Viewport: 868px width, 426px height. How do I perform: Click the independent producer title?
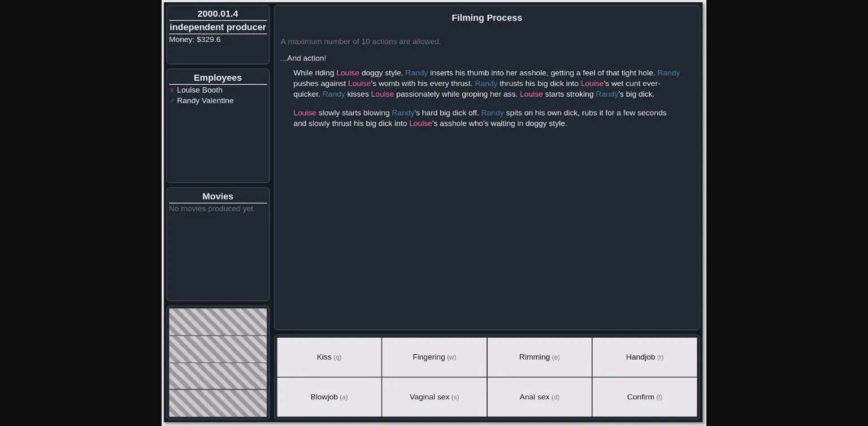pos(218,27)
